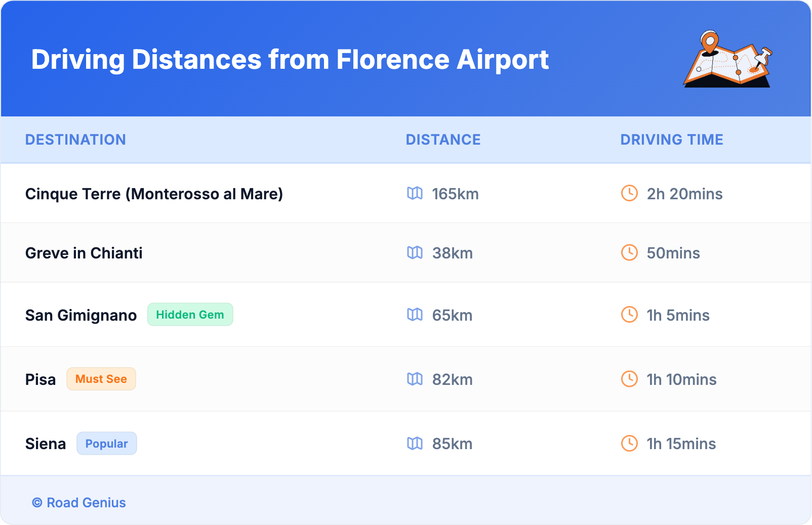812x525 pixels.
Task: Click the clock icon beside 2h 20mins
Action: point(629,193)
